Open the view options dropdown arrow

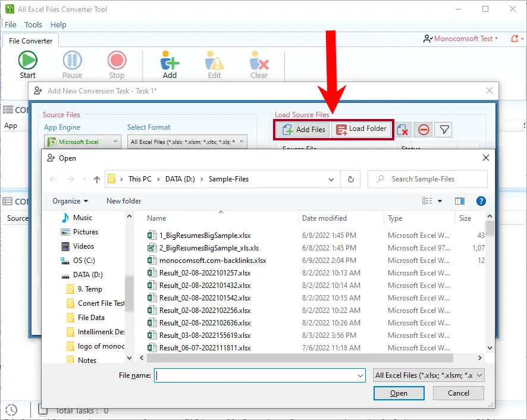point(440,201)
